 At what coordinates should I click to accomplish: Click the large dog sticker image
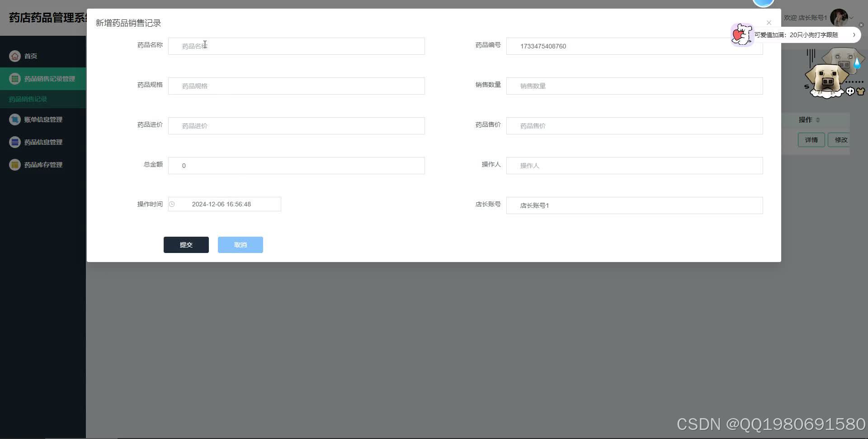pyautogui.click(x=826, y=81)
